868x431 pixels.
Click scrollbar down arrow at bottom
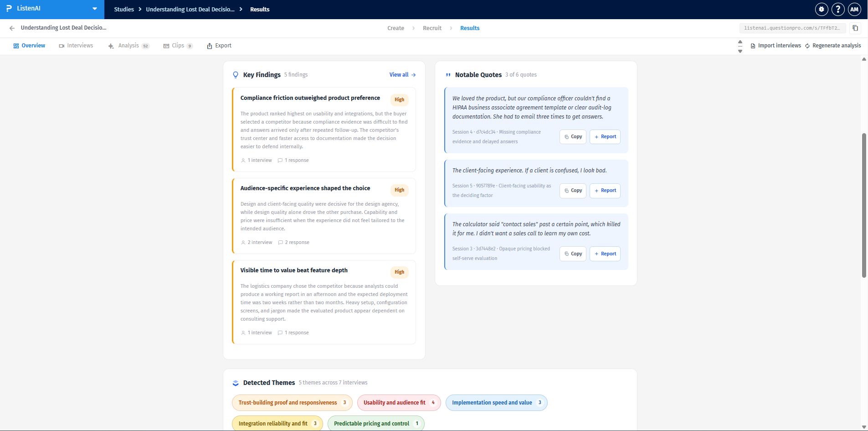coord(864,427)
